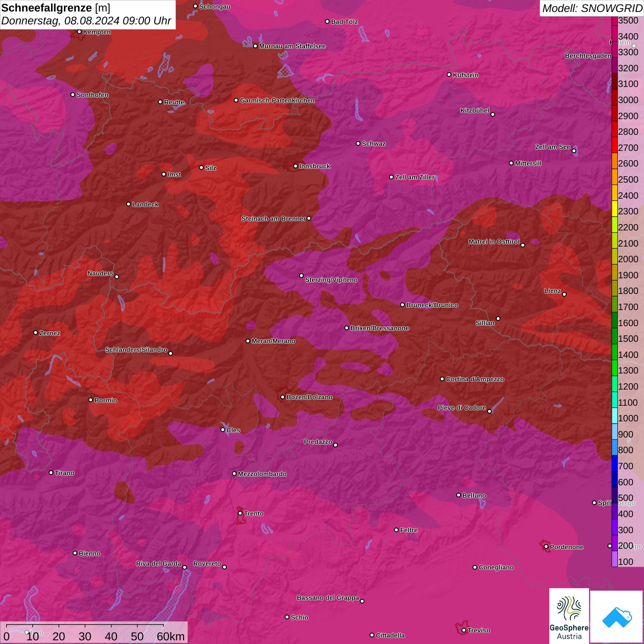Image resolution: width=644 pixels, height=644 pixels.
Task: Click the 100 violet legend swatch
Action: tap(615, 559)
